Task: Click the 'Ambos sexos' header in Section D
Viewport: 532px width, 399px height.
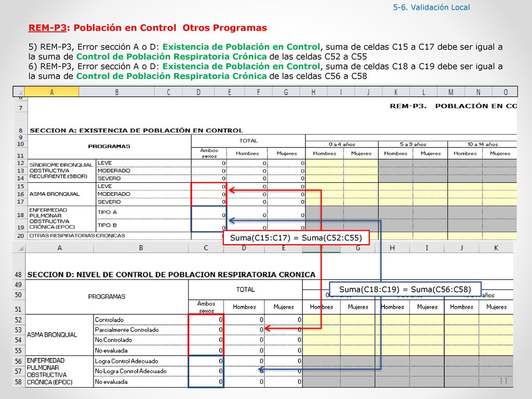Action: pos(206,307)
